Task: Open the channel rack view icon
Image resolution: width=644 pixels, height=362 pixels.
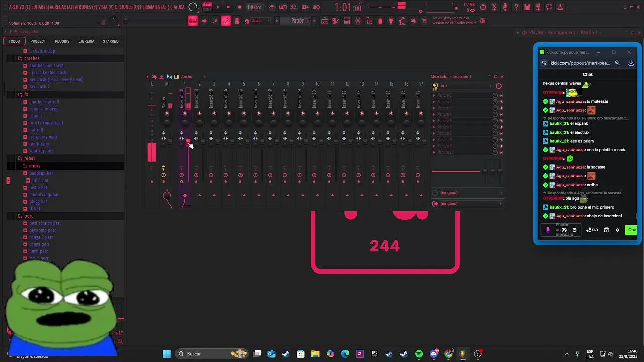Action: [347, 21]
